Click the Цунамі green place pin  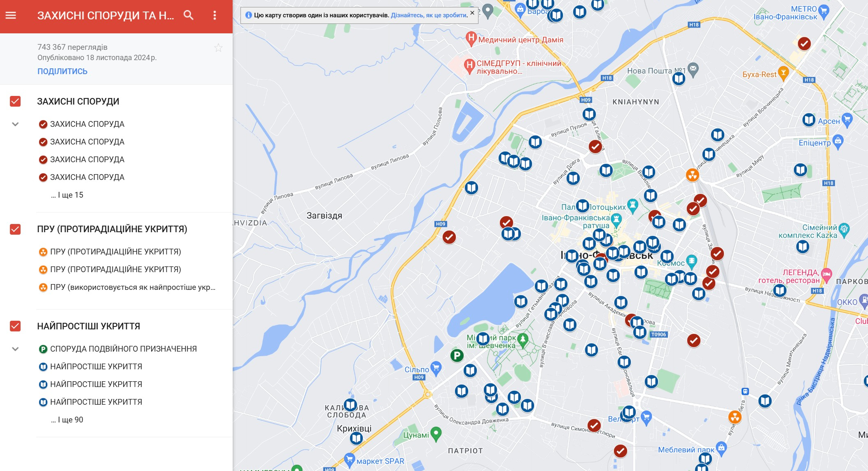coord(436,434)
